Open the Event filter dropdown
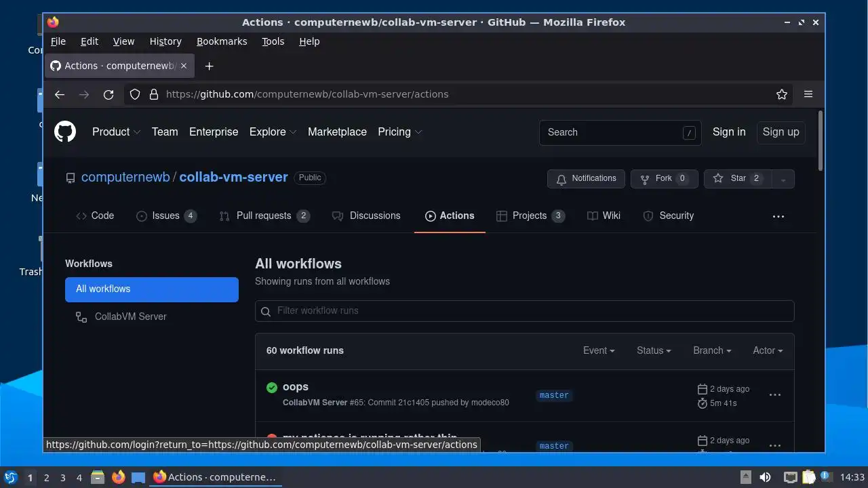This screenshot has height=488, width=868. pyautogui.click(x=599, y=350)
